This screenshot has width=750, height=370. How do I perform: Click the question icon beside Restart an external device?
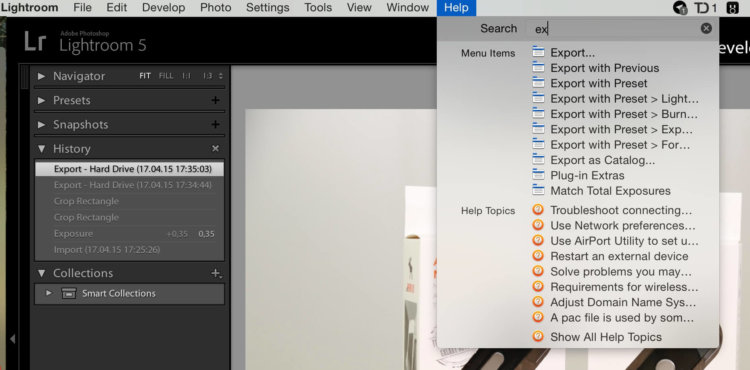click(538, 256)
